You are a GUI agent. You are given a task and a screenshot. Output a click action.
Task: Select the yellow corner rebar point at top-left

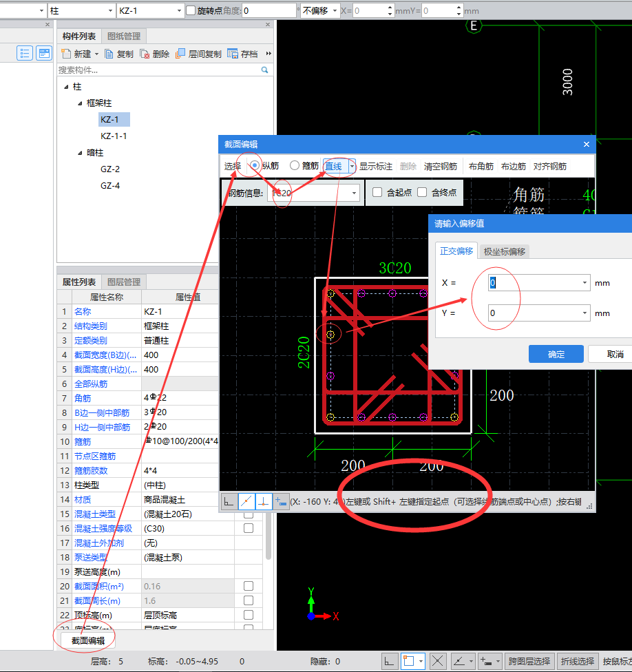(330, 293)
